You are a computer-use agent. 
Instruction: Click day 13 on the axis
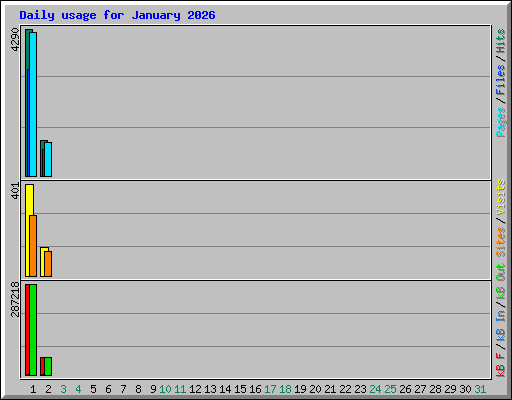tap(210, 389)
